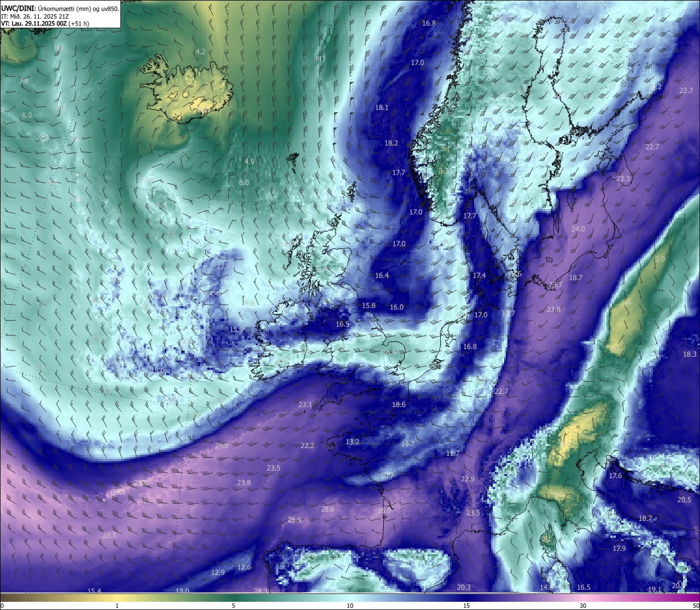Click the 15.8 value label on the map
This screenshot has width=700, height=610.
click(x=369, y=305)
